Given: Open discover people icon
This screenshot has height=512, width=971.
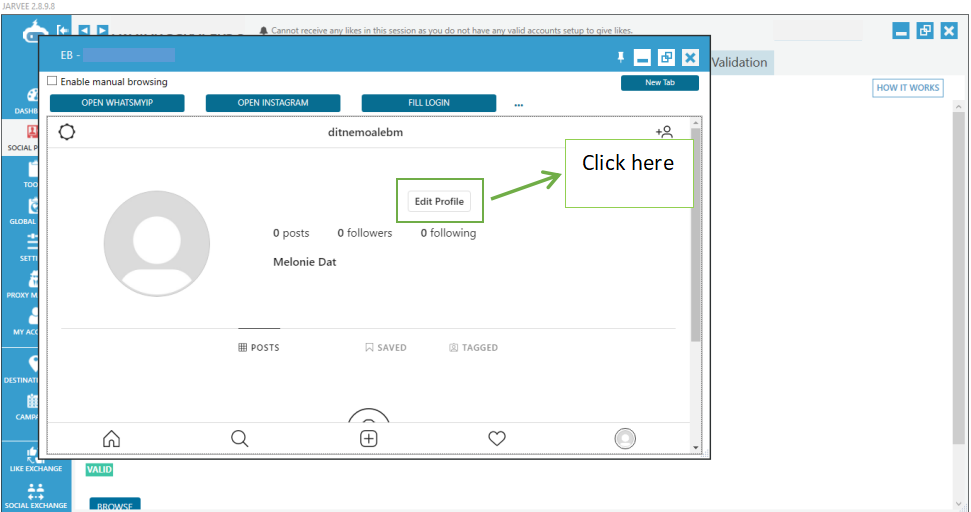Looking at the screenshot, I should (664, 132).
